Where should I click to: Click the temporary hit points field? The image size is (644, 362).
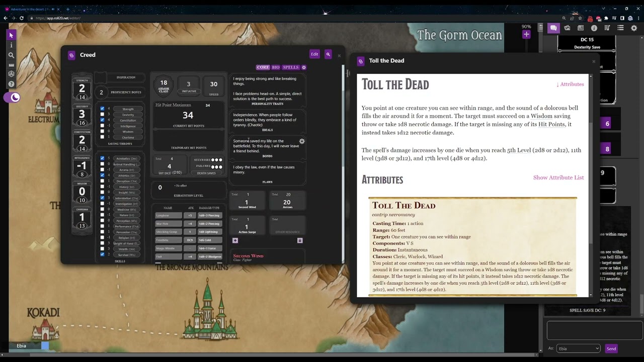click(189, 138)
